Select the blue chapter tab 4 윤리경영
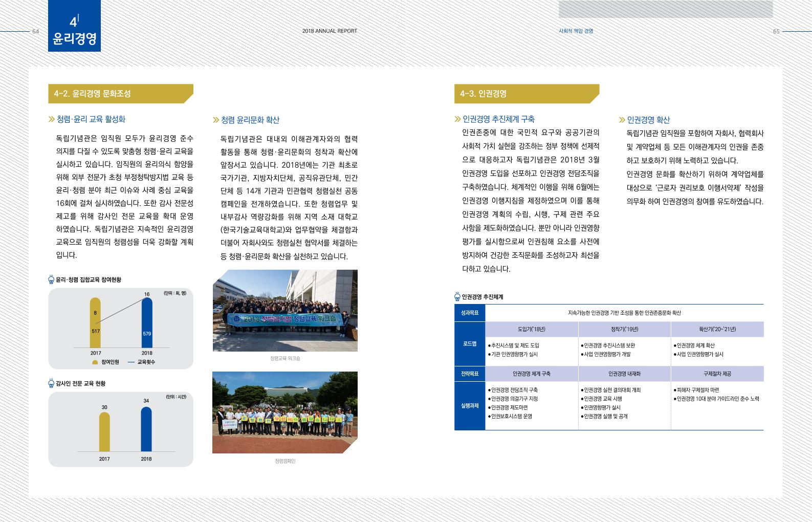This screenshot has height=522, width=812. pyautogui.click(x=75, y=26)
